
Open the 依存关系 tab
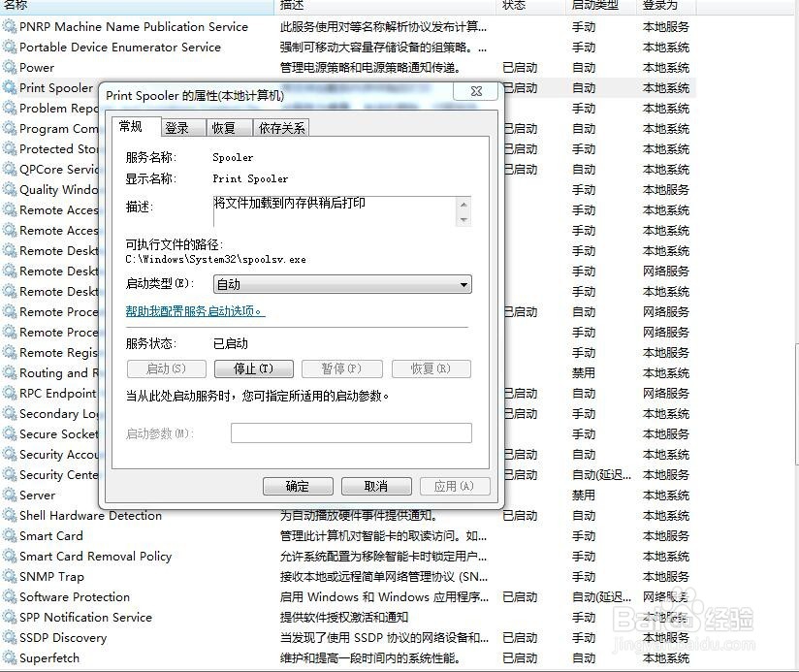click(281, 128)
